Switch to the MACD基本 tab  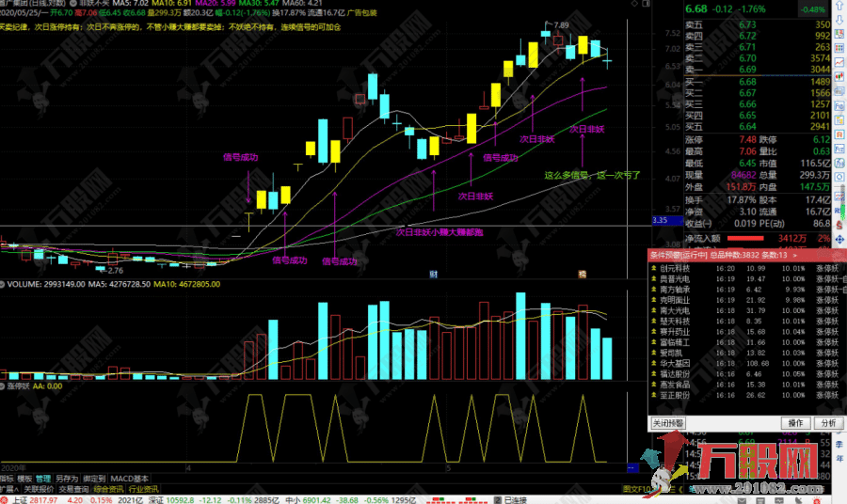tap(130, 479)
